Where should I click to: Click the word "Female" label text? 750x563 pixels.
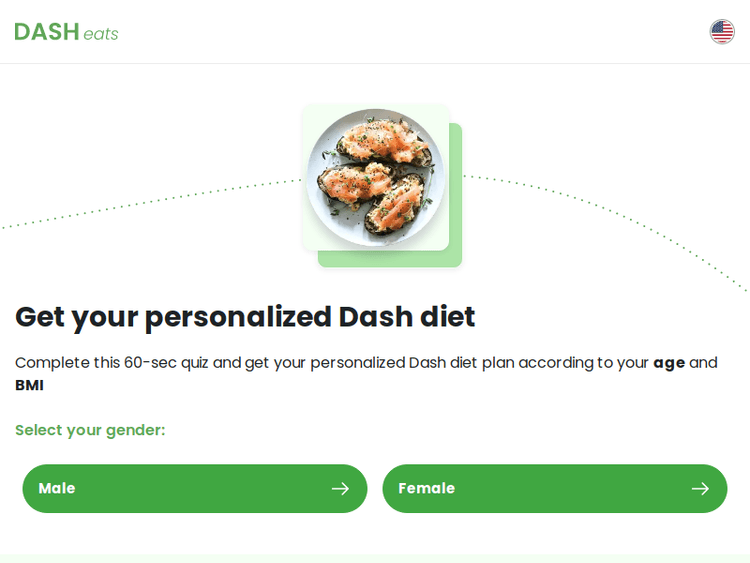(427, 489)
